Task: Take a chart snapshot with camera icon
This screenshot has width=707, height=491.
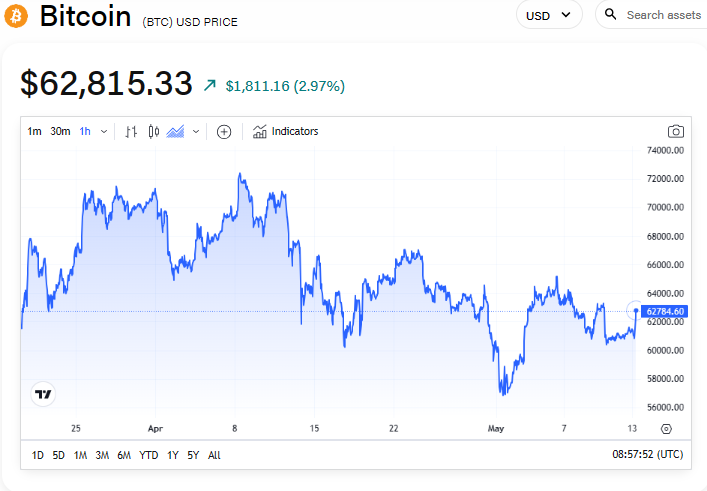Action: pyautogui.click(x=676, y=131)
